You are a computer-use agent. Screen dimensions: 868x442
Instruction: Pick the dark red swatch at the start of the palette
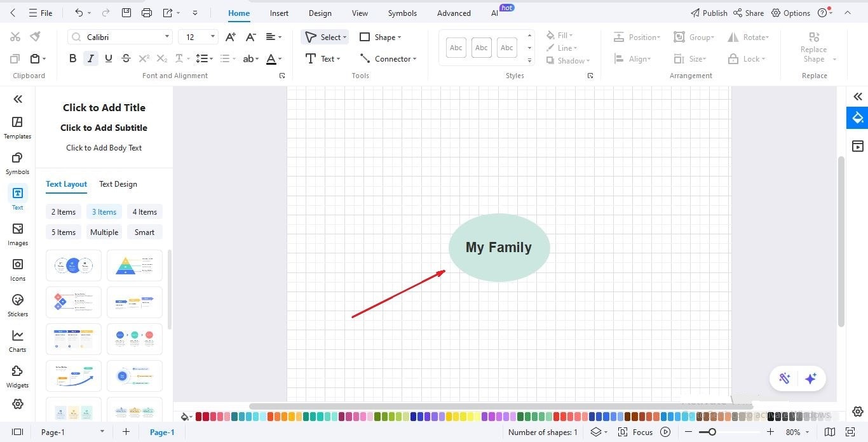199,417
